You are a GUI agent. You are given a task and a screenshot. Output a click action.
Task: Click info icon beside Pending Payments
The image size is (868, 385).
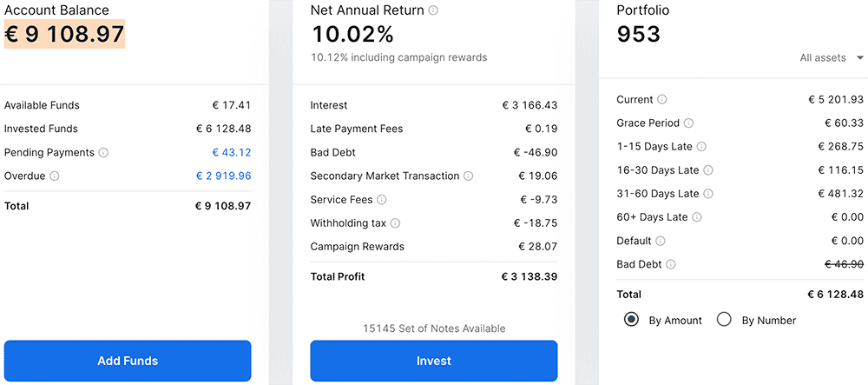[x=104, y=153]
